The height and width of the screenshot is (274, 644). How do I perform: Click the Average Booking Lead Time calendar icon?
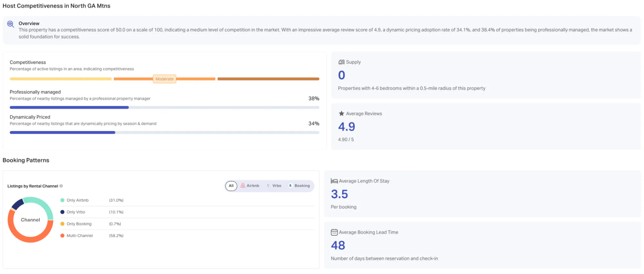pos(334,232)
